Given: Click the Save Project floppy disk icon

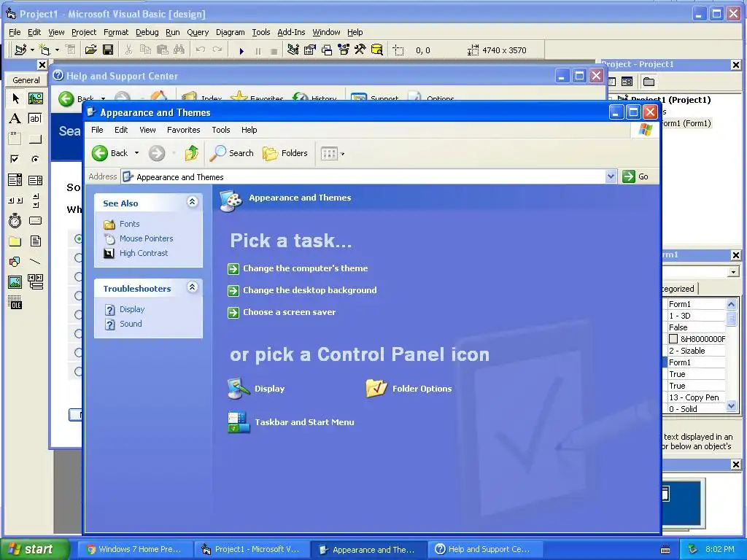Looking at the screenshot, I should [x=108, y=50].
